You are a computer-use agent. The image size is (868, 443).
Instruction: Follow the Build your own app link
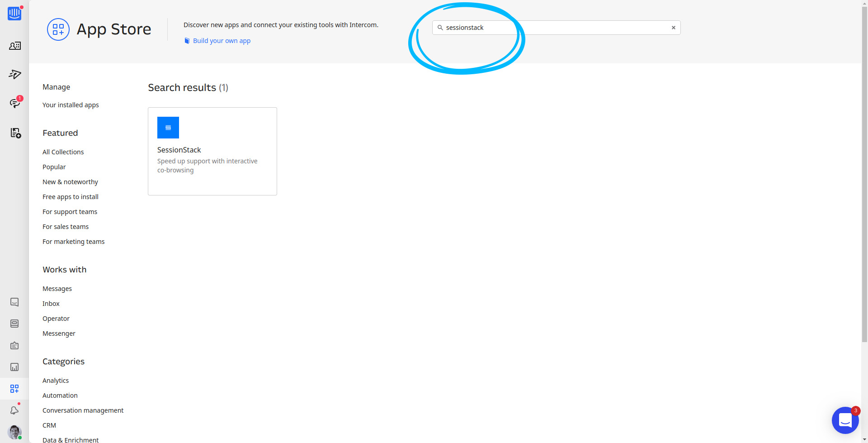[222, 41]
